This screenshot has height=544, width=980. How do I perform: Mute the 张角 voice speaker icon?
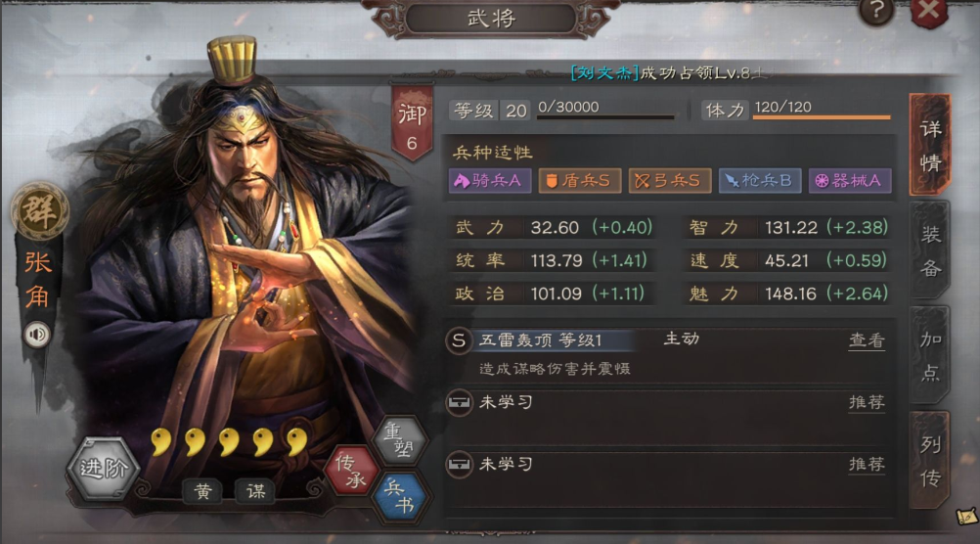pyautogui.click(x=37, y=336)
